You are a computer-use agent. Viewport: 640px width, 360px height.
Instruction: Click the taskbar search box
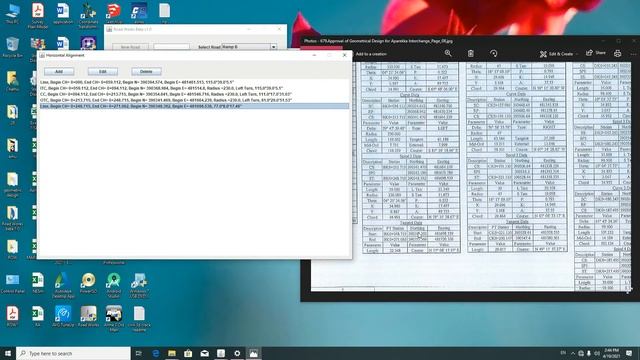point(73,353)
